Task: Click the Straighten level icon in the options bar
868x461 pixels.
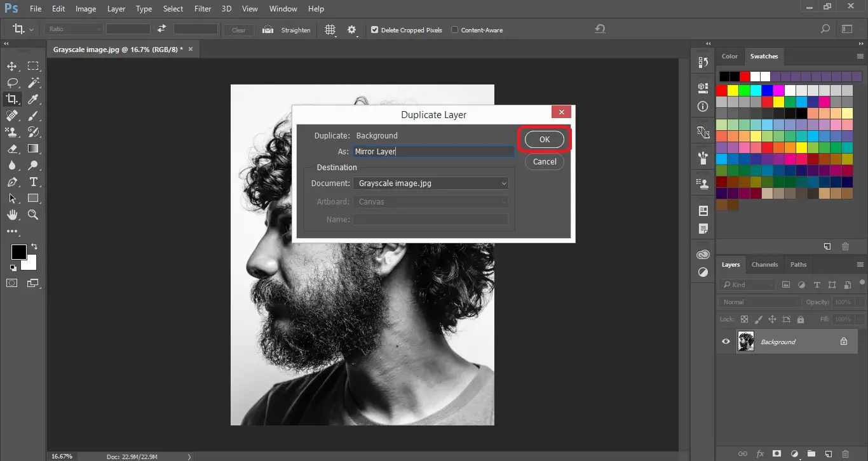Action: [268, 30]
